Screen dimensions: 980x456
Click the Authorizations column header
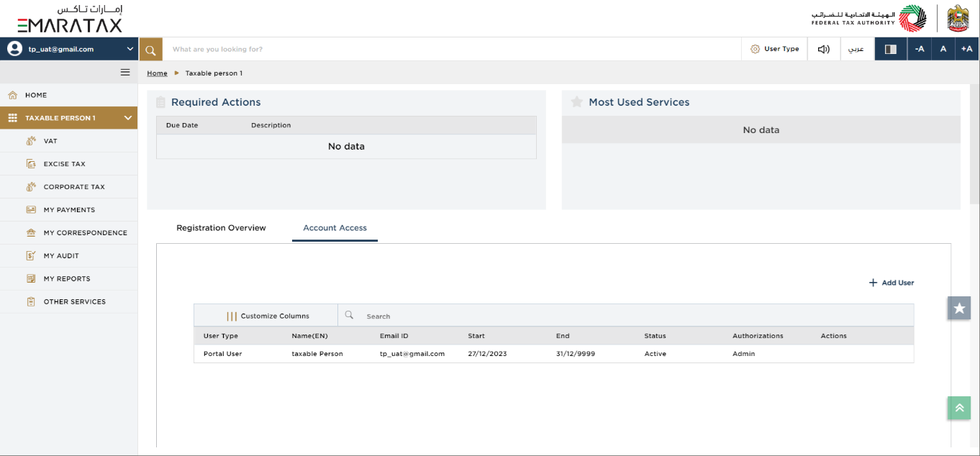758,336
